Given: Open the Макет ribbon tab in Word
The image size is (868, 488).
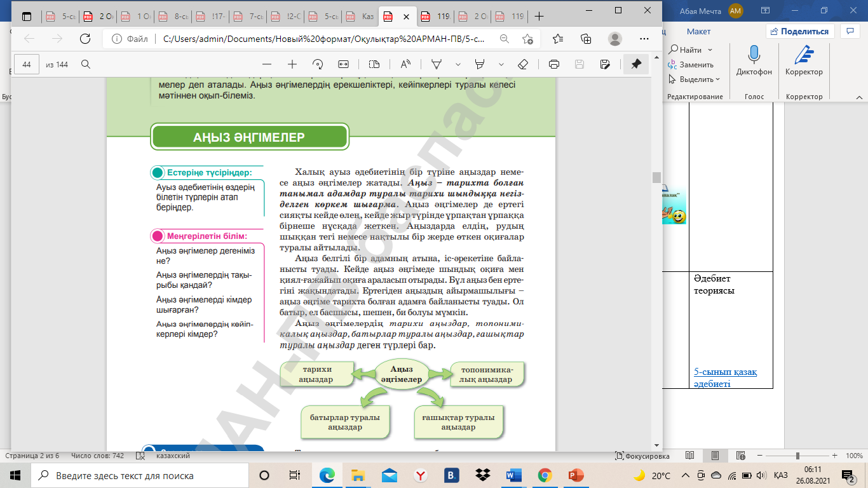Looking at the screenshot, I should [x=698, y=31].
